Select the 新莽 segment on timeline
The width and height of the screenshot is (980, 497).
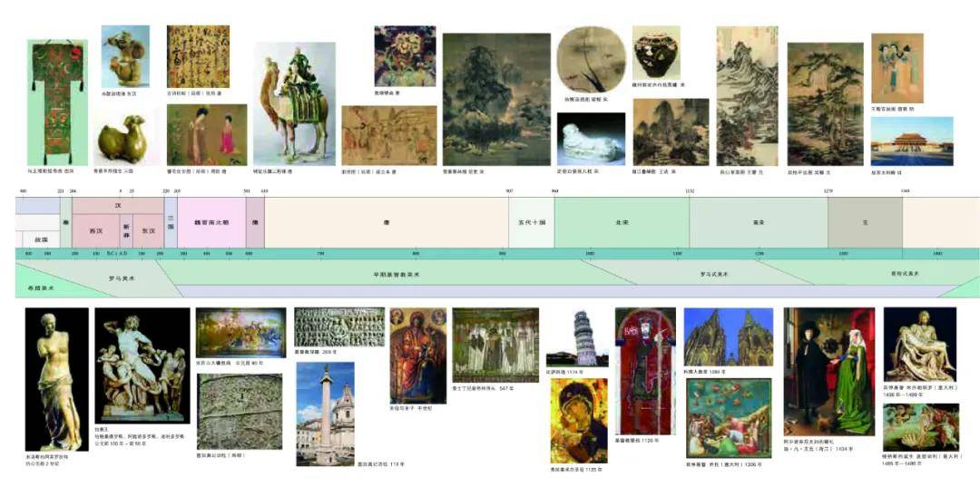(x=126, y=231)
